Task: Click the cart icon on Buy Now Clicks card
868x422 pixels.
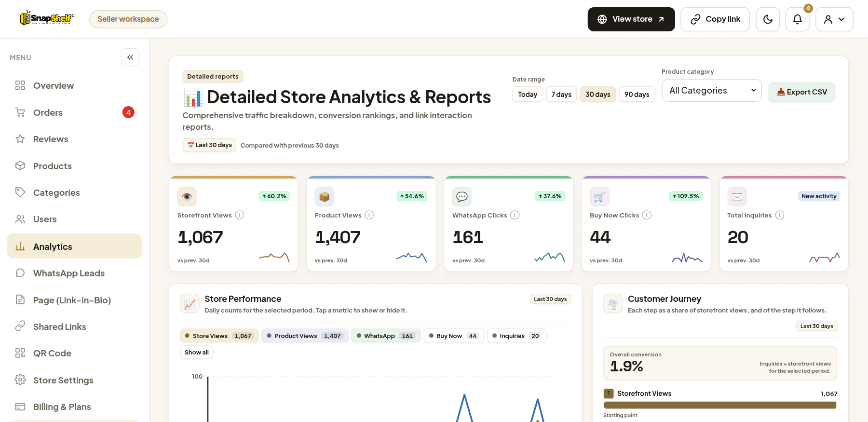Action: pyautogui.click(x=599, y=197)
